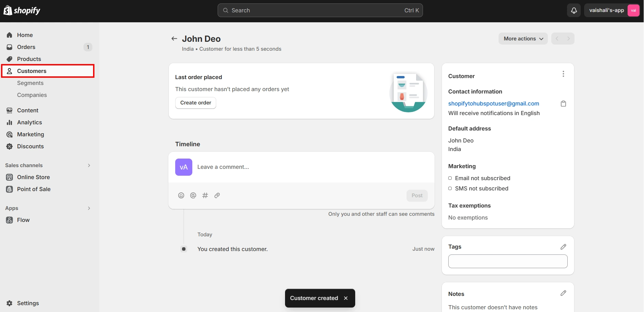Click the Create order button
This screenshot has width=644, height=312.
(195, 103)
